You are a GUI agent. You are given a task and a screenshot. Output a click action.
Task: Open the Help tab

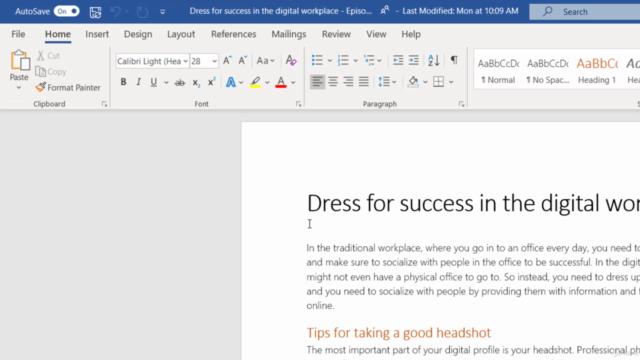coord(411,34)
